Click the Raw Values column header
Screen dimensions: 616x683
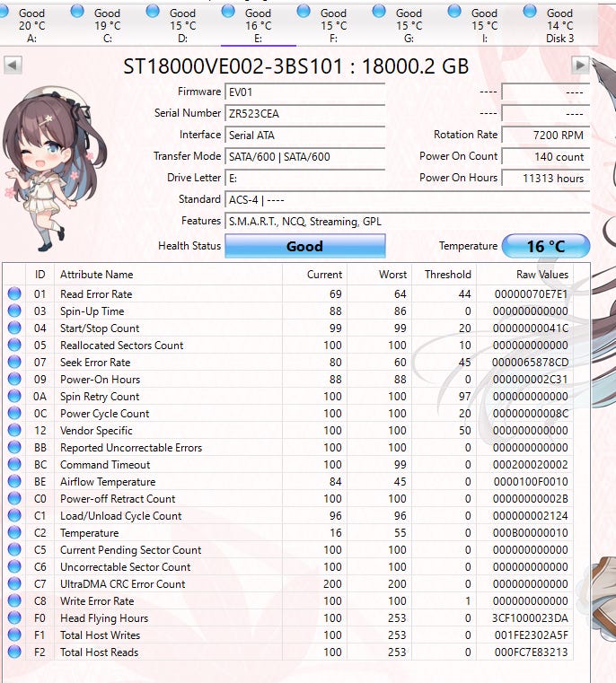pyautogui.click(x=525, y=275)
